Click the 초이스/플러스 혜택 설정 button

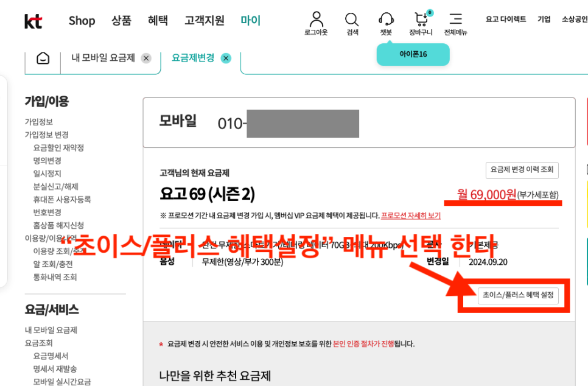[x=518, y=295]
